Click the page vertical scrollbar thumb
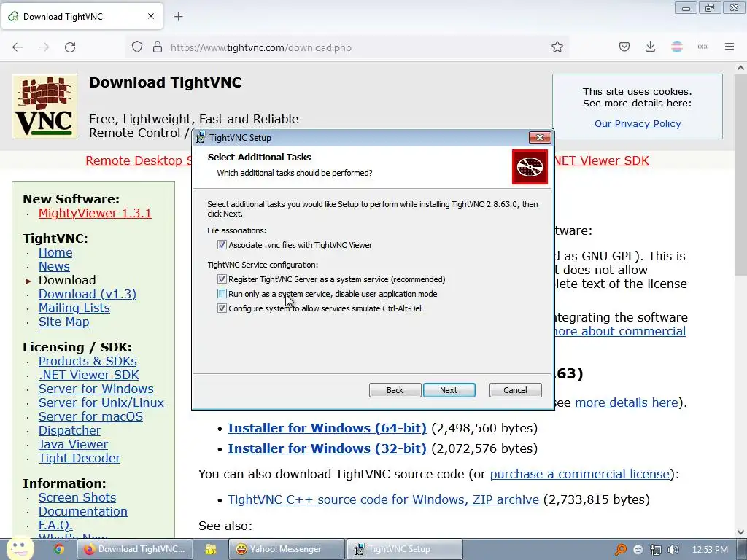This screenshot has height=560, width=747. (740, 174)
